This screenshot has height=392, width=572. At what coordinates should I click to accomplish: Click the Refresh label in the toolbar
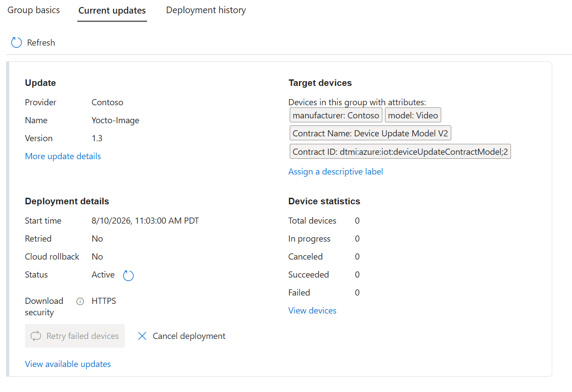pos(41,43)
